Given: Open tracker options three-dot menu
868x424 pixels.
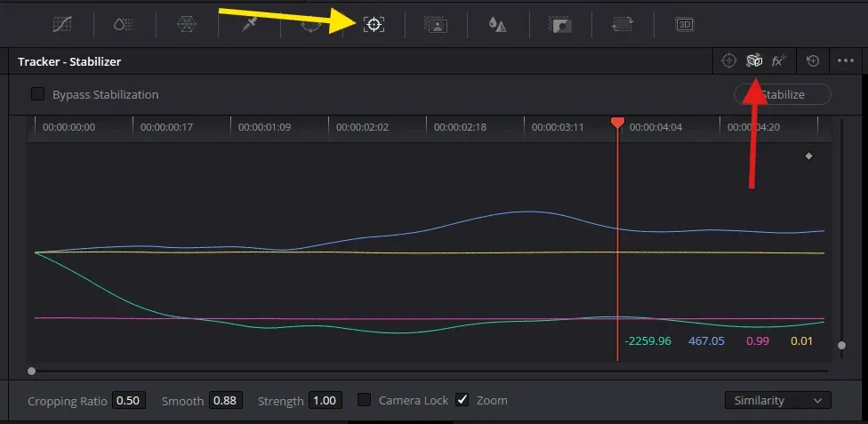Looking at the screenshot, I should tap(846, 60).
